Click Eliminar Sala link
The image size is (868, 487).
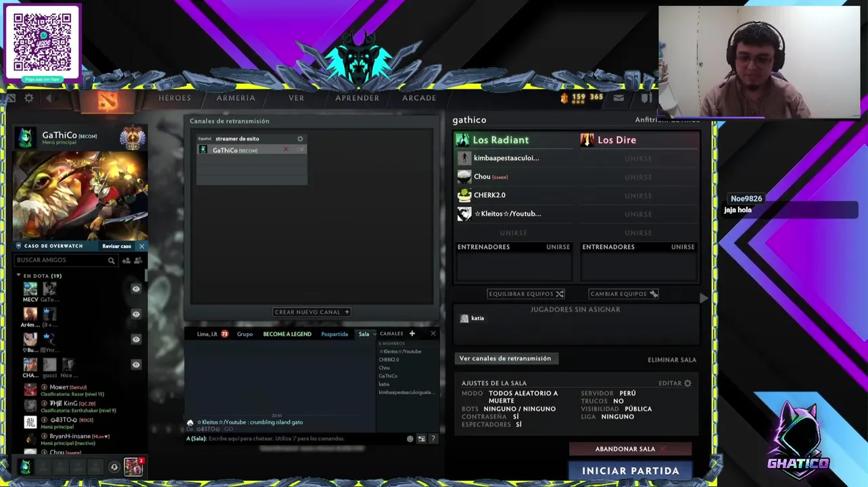[x=672, y=360]
